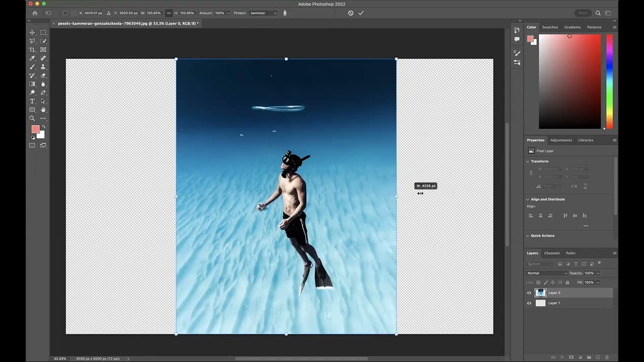Select the Rectangle shape tool
The image size is (644, 362).
(32, 110)
